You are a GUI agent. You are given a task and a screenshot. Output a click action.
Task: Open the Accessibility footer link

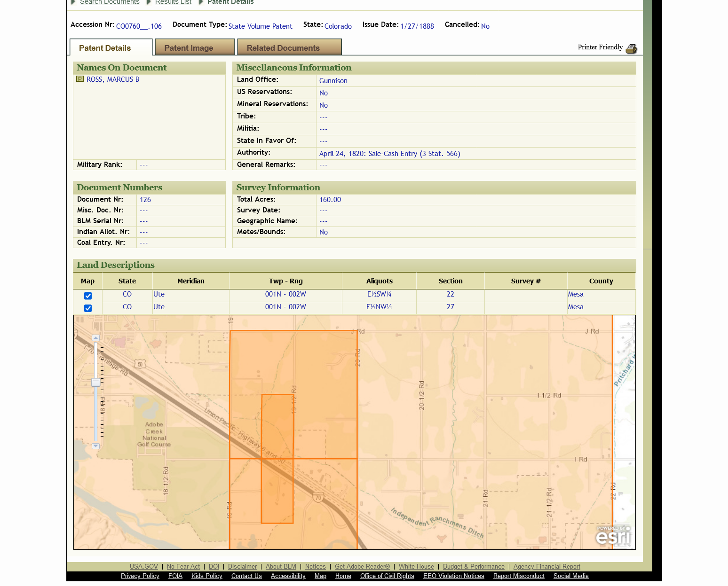(x=288, y=576)
